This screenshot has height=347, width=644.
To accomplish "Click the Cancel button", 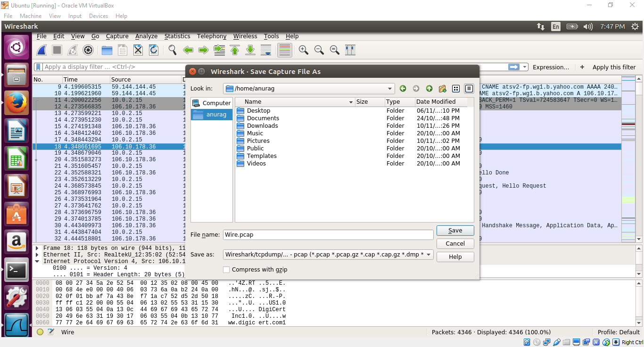I will [455, 244].
